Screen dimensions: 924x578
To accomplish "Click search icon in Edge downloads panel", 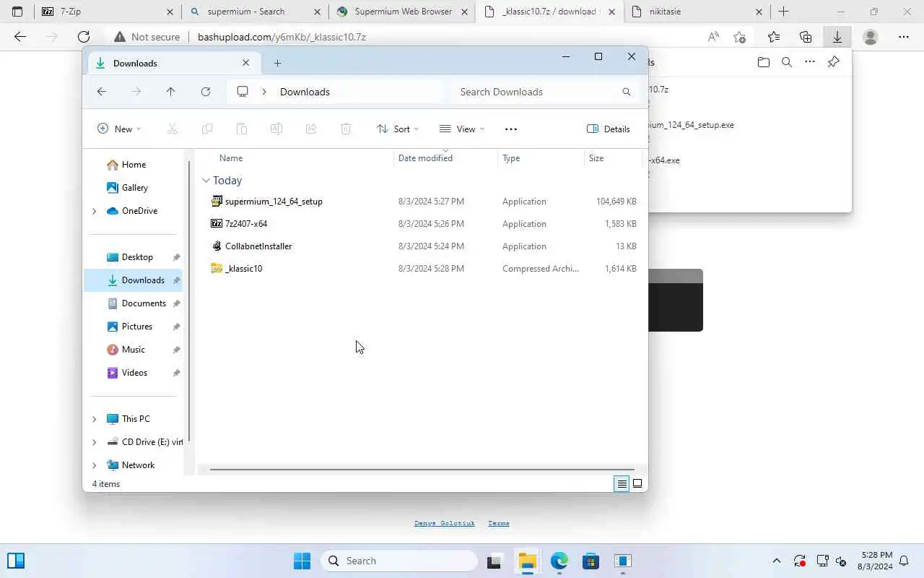I will pyautogui.click(x=787, y=62).
